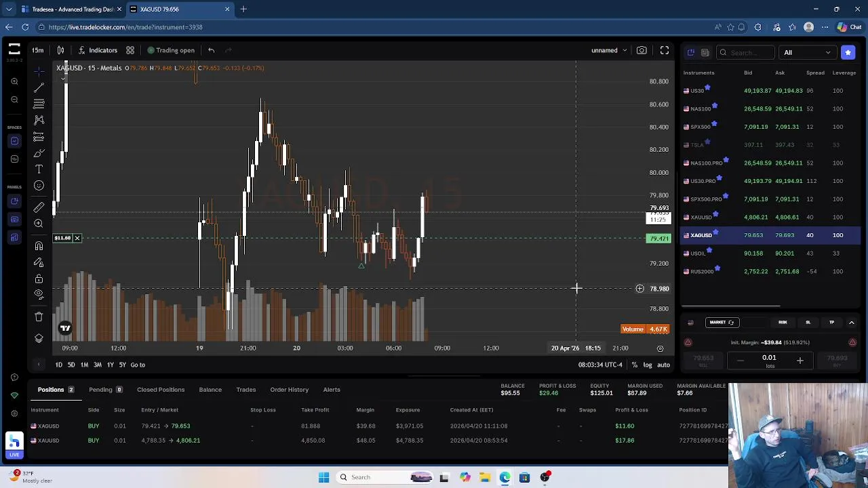Enable the TP take profit option
868x488 pixels.
pos(831,323)
